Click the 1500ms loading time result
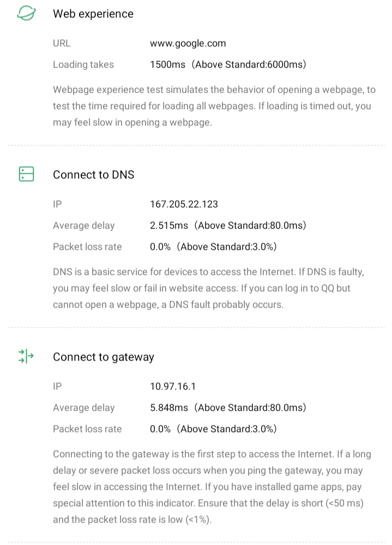Screen dimensions: 392x545 [227, 64]
